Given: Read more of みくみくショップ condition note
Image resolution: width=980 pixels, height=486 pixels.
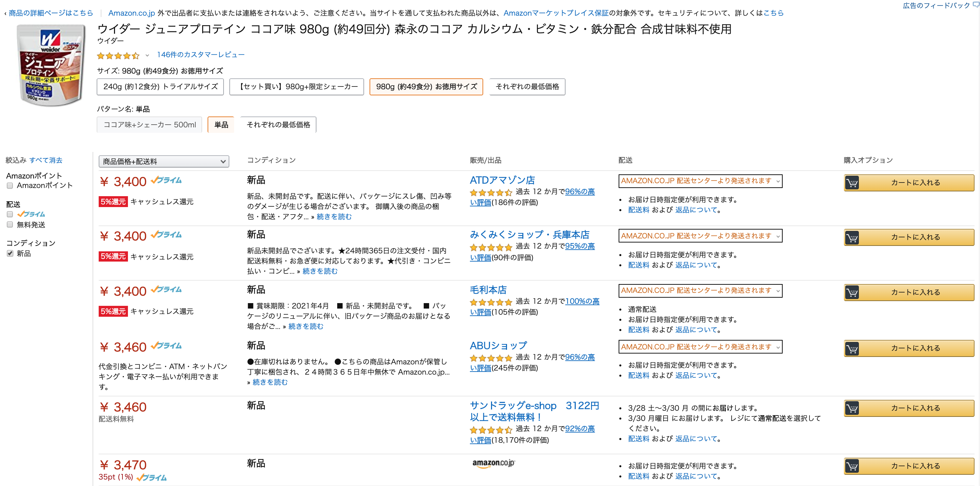Looking at the screenshot, I should [x=320, y=271].
